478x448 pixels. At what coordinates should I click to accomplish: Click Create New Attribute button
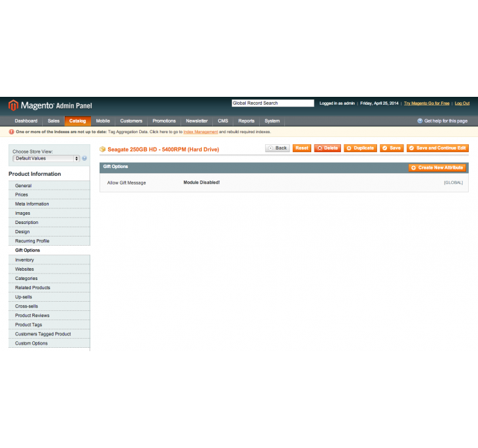coord(437,168)
